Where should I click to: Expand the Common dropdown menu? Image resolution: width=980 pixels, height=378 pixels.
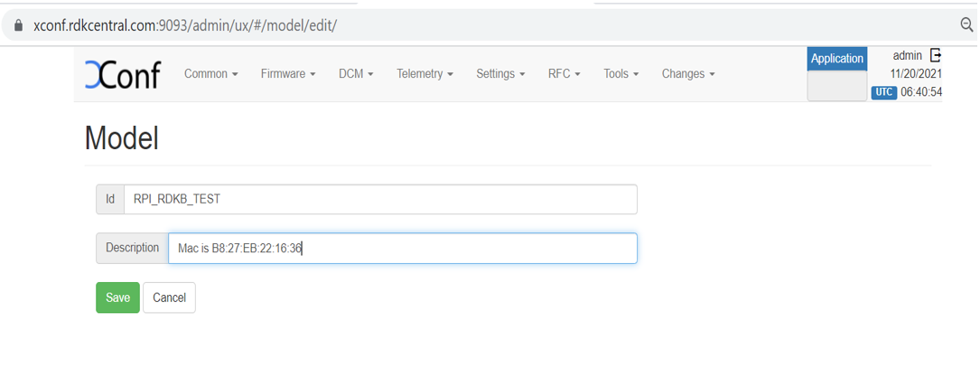tap(210, 74)
